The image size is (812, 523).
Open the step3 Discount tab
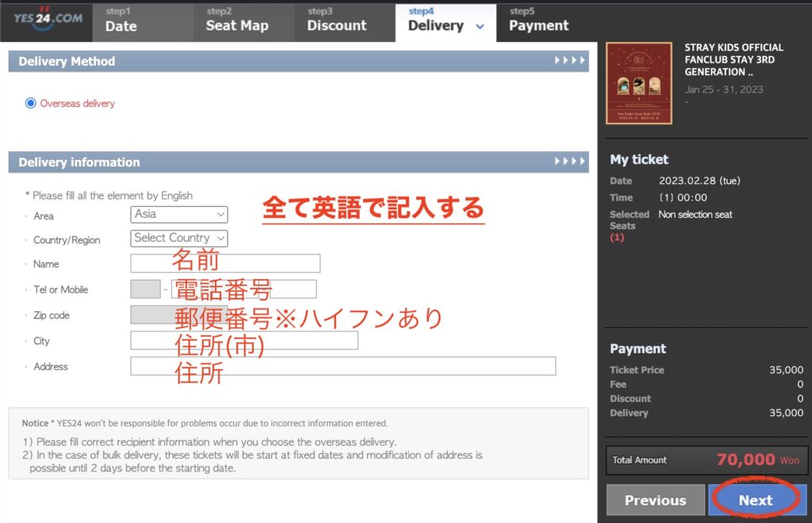[345, 21]
